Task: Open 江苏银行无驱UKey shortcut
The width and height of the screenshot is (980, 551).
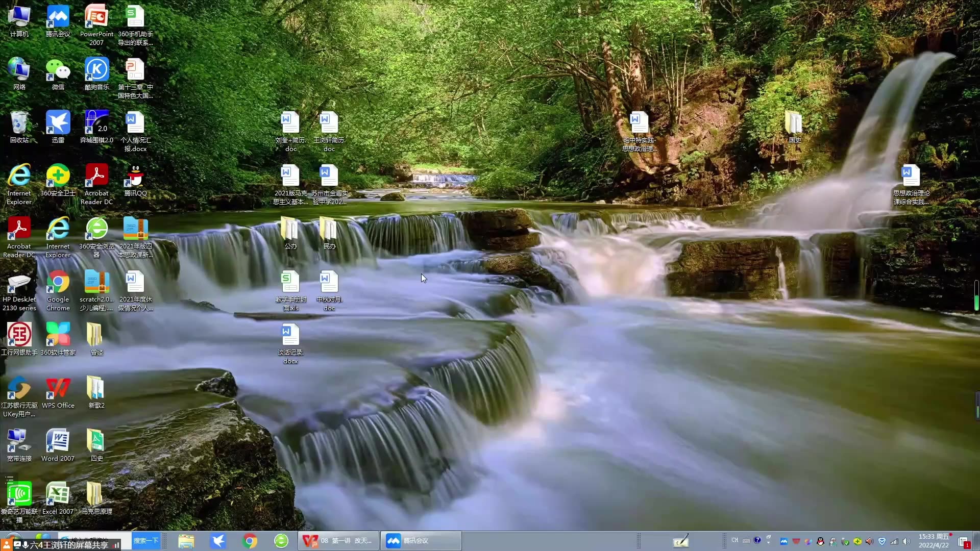Action: click(x=19, y=397)
